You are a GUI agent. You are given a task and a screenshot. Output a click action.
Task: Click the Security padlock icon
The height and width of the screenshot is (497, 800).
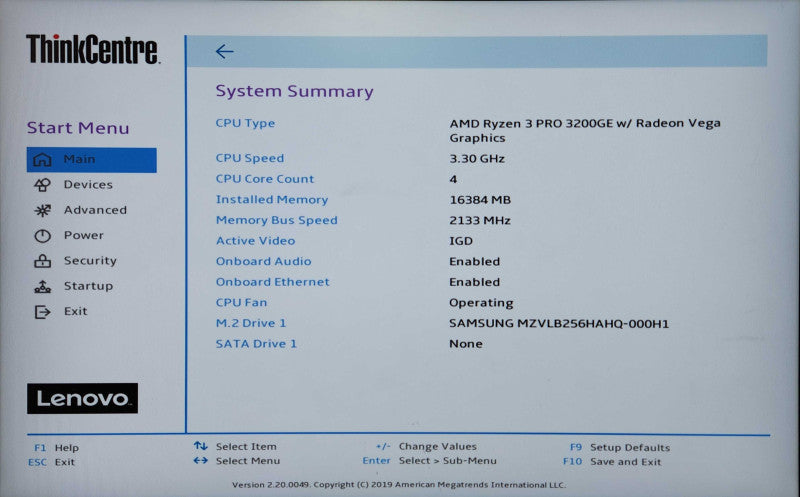[x=42, y=261]
